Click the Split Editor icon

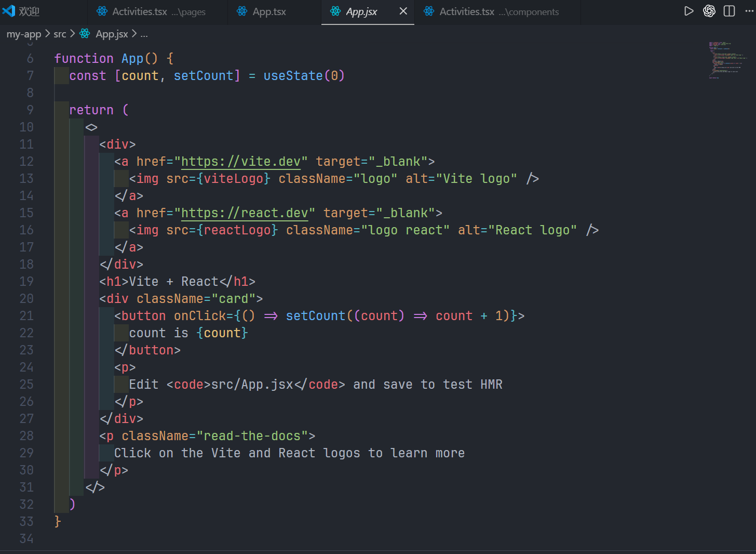[729, 11]
